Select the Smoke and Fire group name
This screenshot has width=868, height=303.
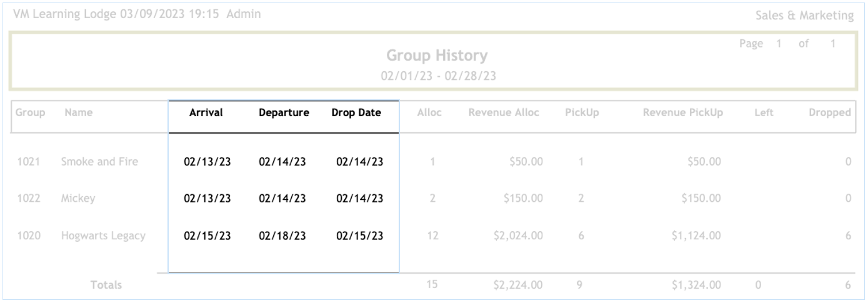99,162
